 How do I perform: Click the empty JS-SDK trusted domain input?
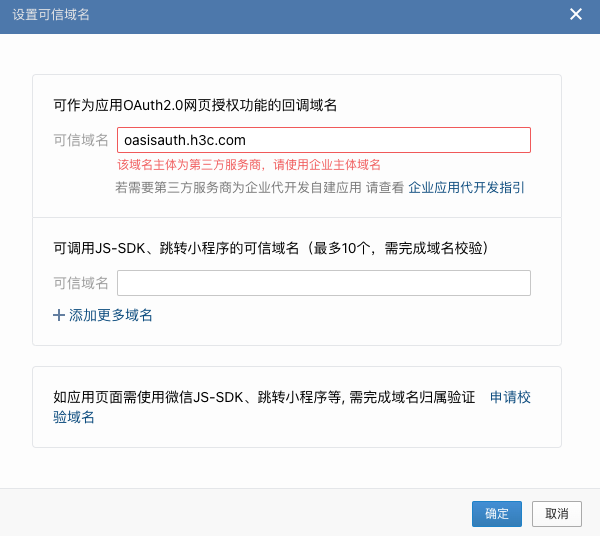323,284
